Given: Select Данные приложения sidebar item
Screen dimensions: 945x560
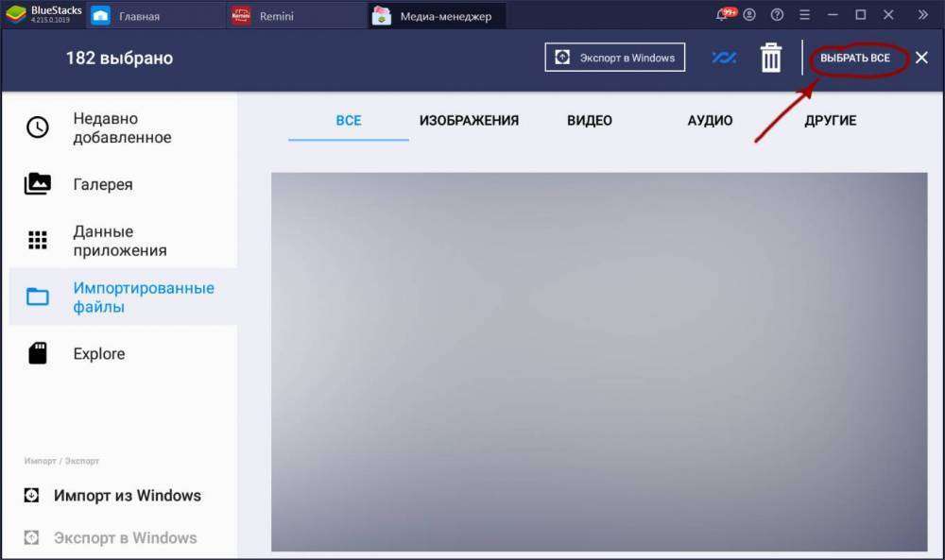Looking at the screenshot, I should [119, 241].
